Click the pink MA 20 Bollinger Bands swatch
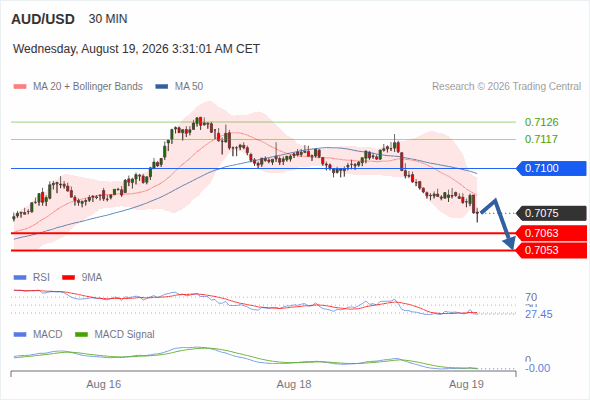The width and height of the screenshot is (590, 400). pyautogui.click(x=20, y=87)
